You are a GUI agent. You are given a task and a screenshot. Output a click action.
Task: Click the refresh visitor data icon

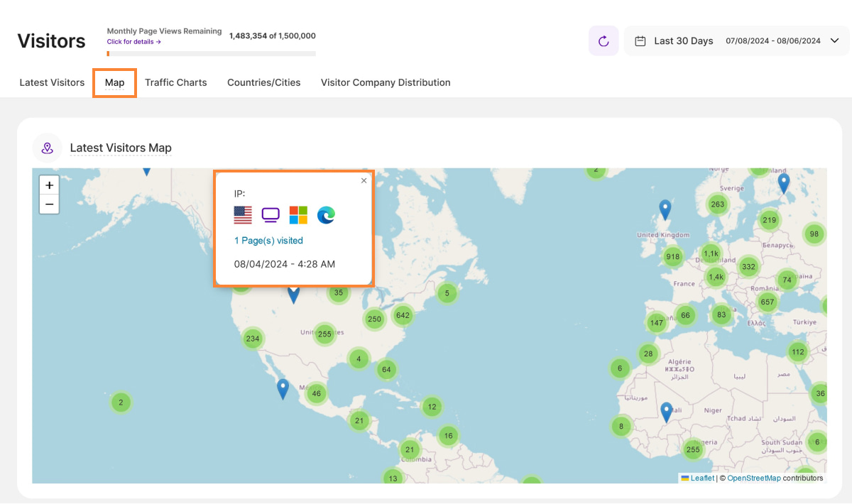603,40
